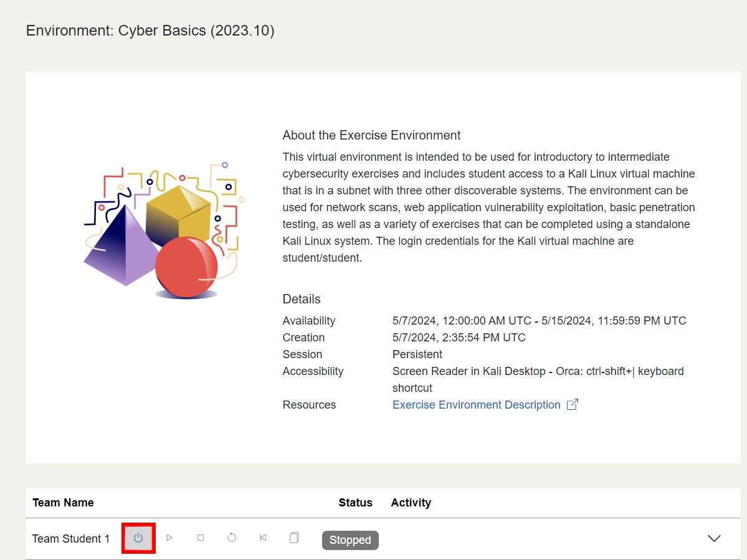Click the Details heading
Image resolution: width=747 pixels, height=560 pixels.
302,299
